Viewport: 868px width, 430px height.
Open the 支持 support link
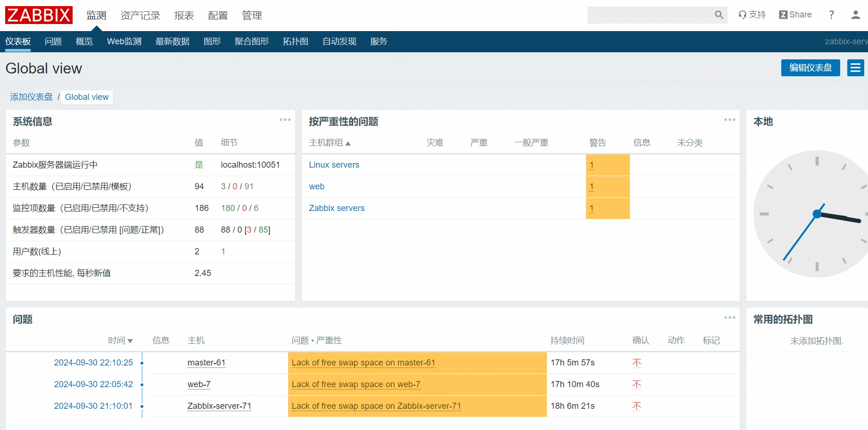pos(752,15)
